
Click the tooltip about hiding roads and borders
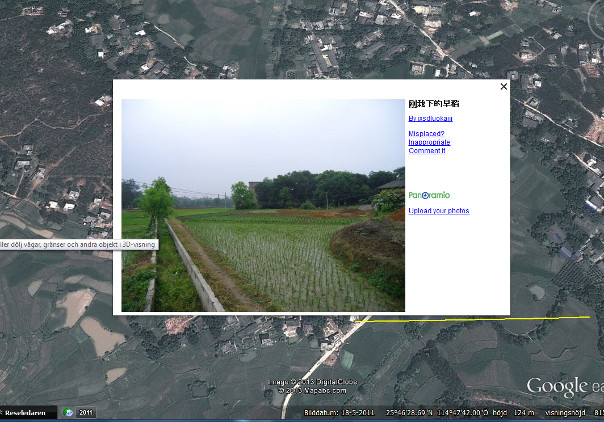pos(60,244)
